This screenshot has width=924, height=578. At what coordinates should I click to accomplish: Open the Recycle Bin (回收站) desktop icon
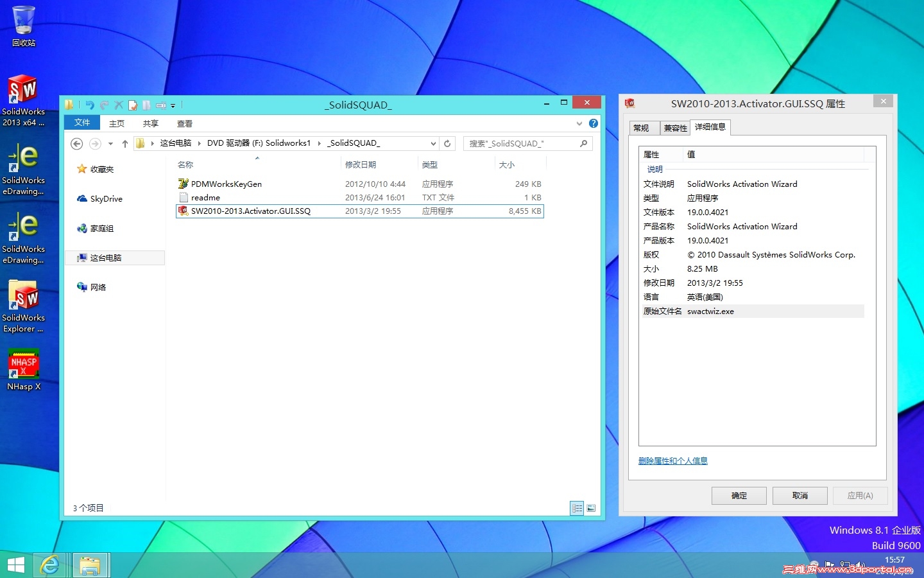point(23,26)
